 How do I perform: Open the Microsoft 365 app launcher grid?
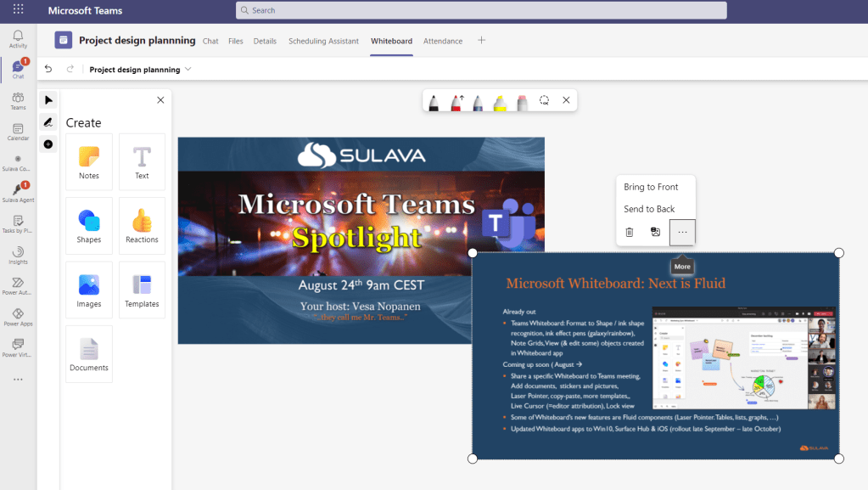coord(18,10)
